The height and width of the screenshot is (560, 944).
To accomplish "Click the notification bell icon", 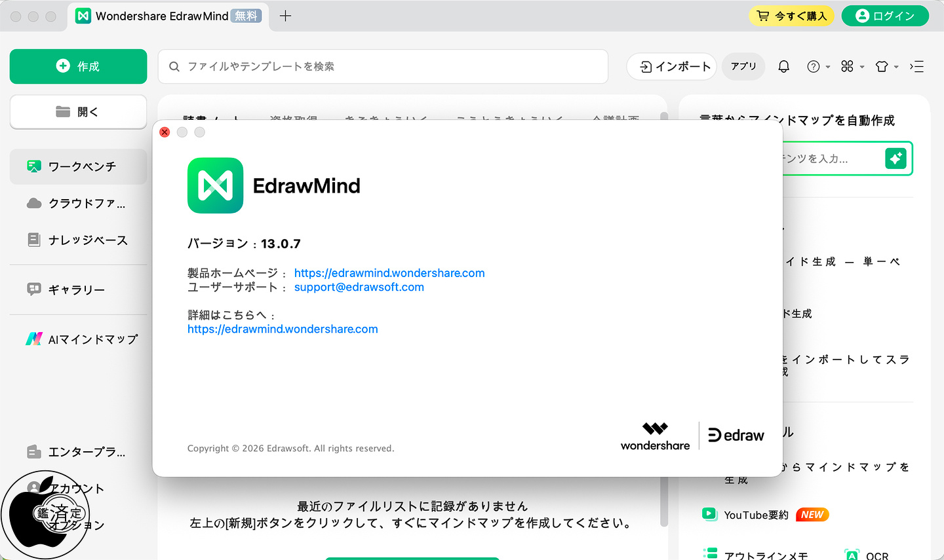I will click(x=783, y=67).
